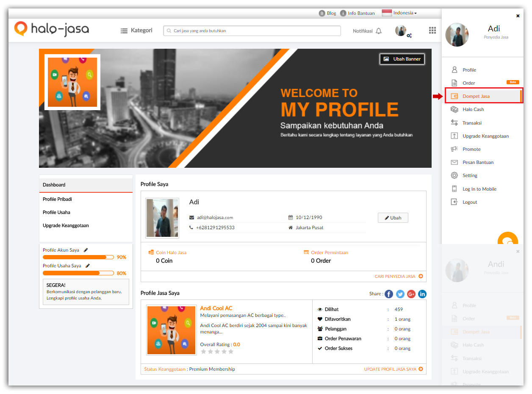Open the Andi Cool AC title link
This screenshot has height=394, width=532.
tap(216, 308)
